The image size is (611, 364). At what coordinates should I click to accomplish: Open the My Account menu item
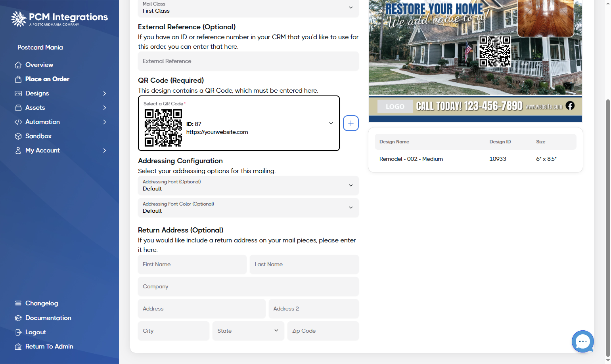(x=42, y=151)
